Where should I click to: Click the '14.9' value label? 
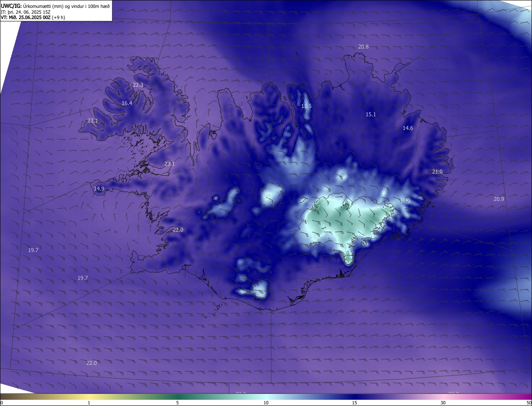[x=99, y=189]
